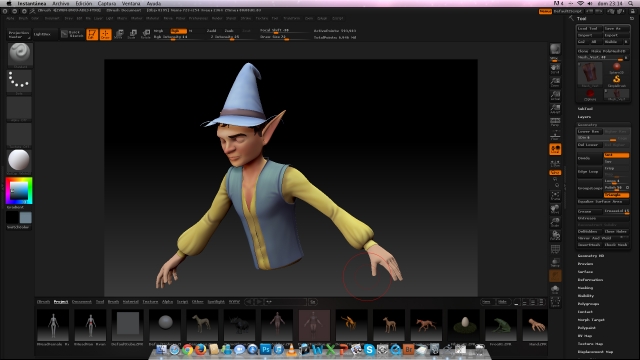The height and width of the screenshot is (360, 640).
Task: Click the Edge Loop button
Action: click(589, 172)
